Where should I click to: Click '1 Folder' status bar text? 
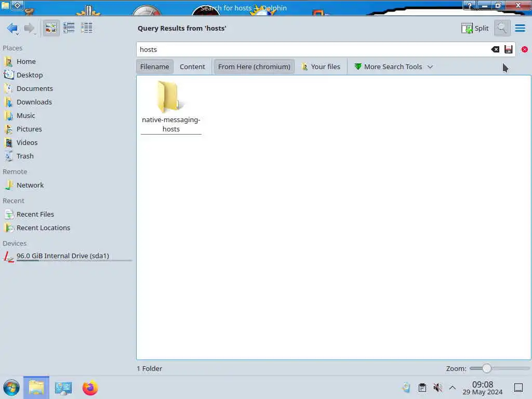click(149, 368)
